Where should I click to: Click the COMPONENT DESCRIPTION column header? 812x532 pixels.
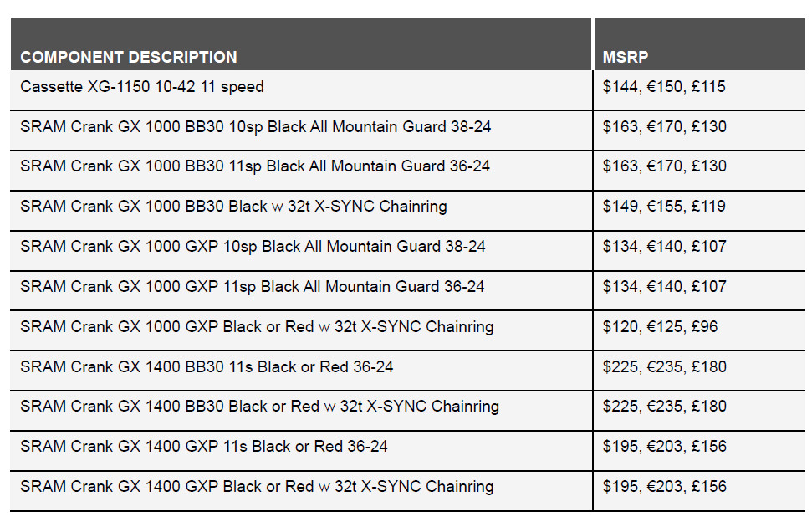pos(129,58)
